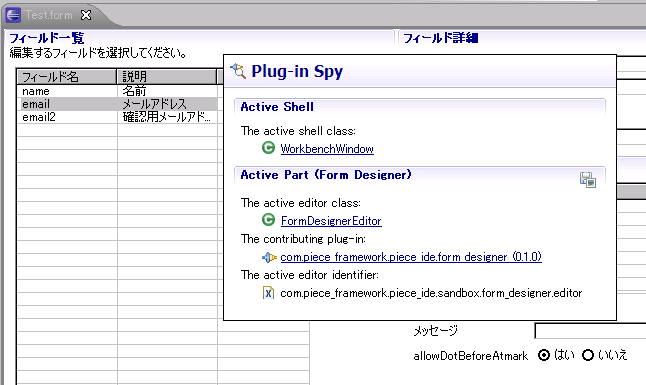Open the com.piece_framework.piece_ide.form_designer plug-in link

pyautogui.click(x=411, y=257)
